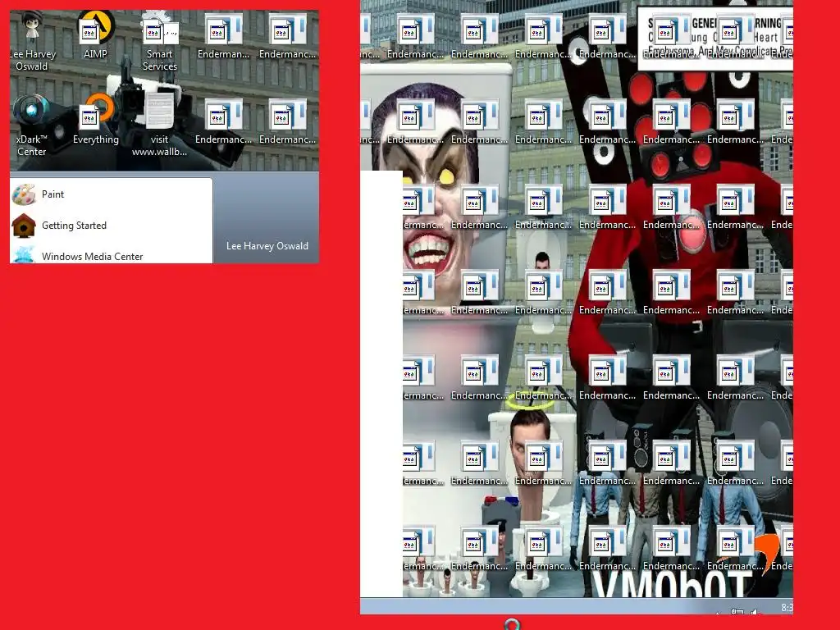Open Paint from the Start menu
This screenshot has height=630, width=840.
click(111, 194)
